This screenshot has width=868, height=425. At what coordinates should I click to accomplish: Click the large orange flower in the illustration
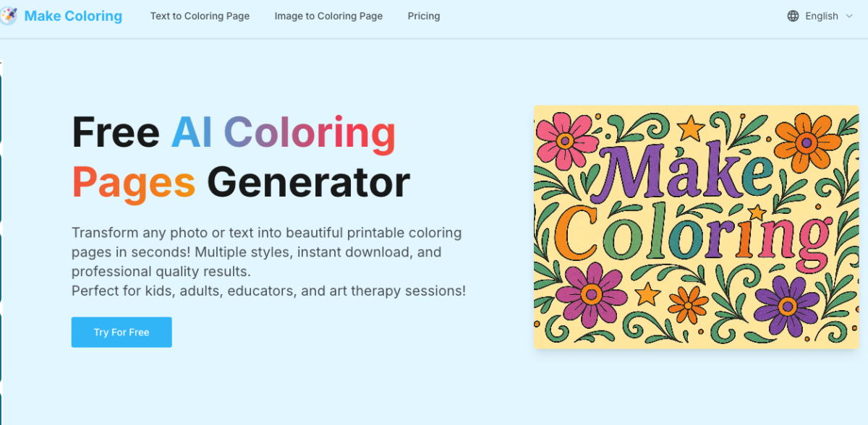click(x=807, y=142)
